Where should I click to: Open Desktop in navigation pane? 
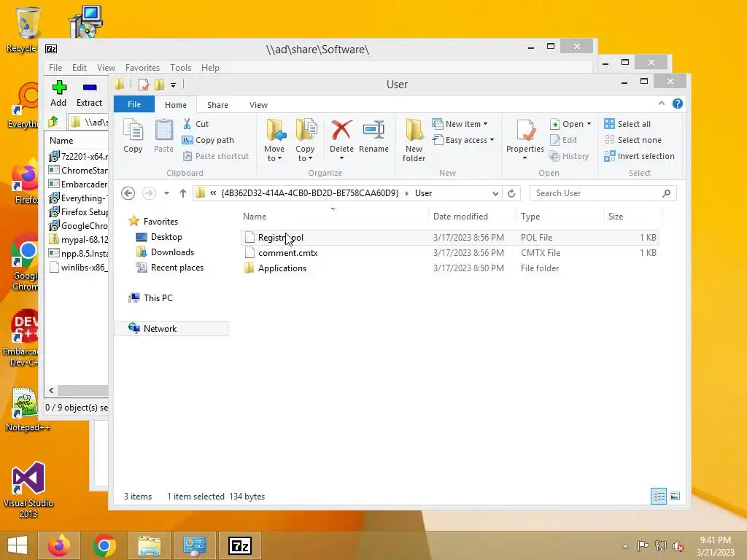tap(166, 237)
